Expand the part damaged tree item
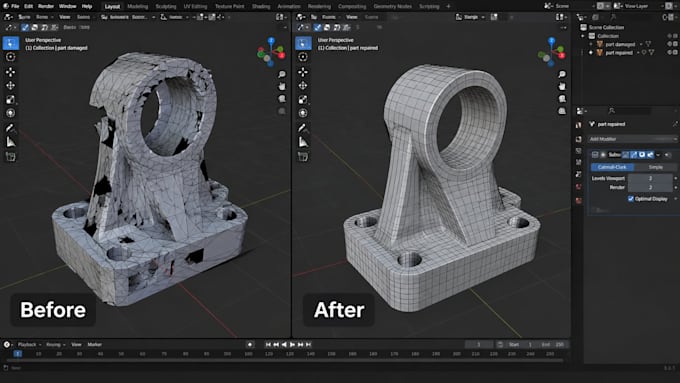Viewport: 680px width, 383px height. pos(591,44)
